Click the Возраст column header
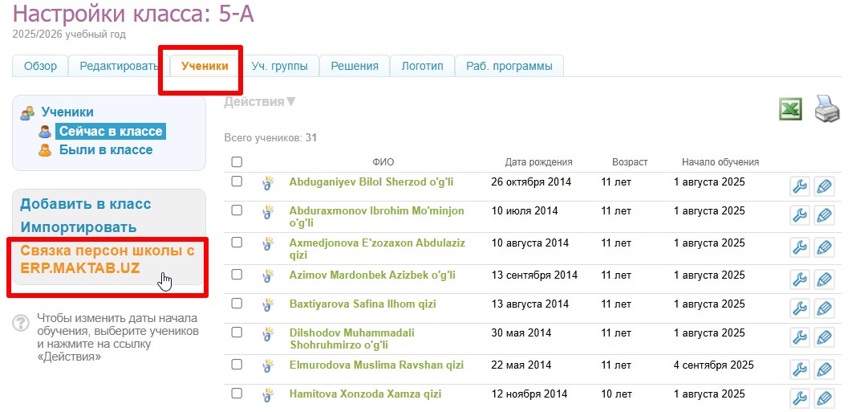The image size is (868, 412). tap(630, 162)
